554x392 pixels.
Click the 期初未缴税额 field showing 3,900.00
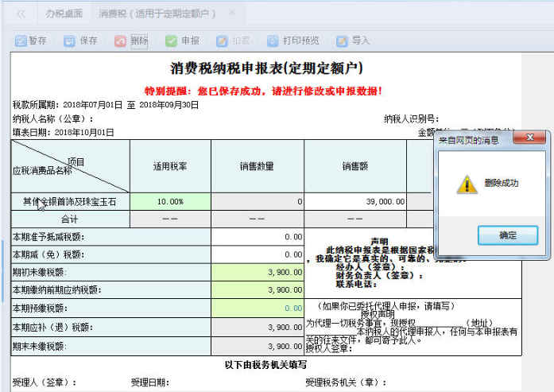coord(258,272)
